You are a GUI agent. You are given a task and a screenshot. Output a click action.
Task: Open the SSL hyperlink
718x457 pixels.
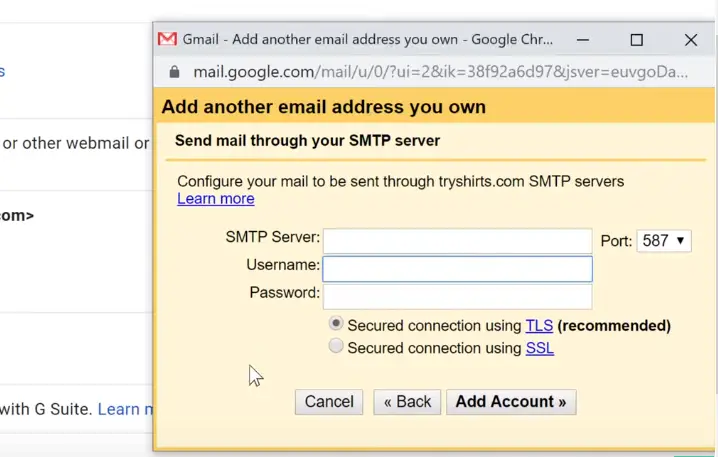[539, 348]
